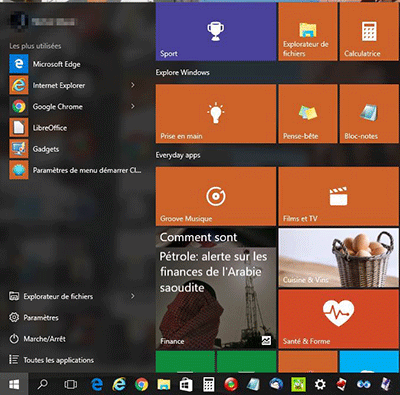Click the green square icon on taskbar

[298, 384]
